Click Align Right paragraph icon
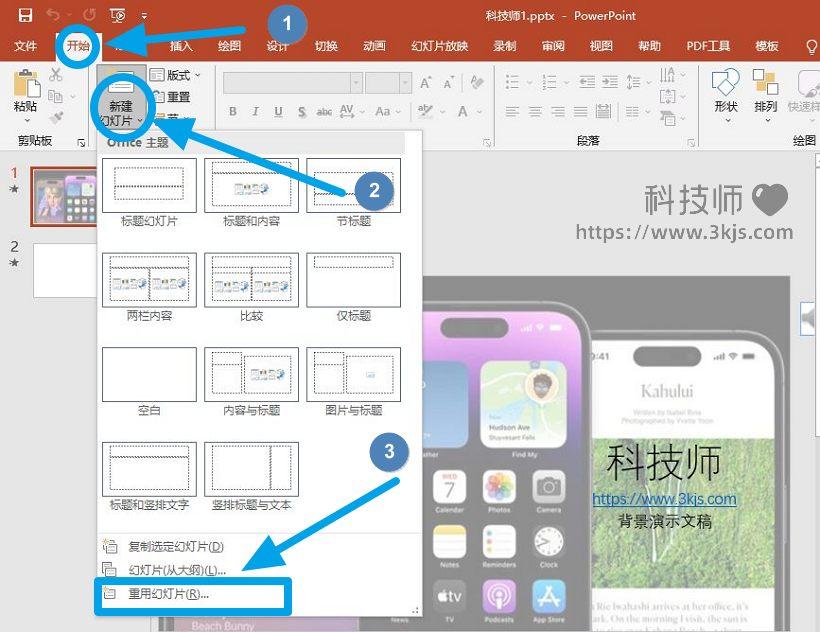 (x=558, y=111)
